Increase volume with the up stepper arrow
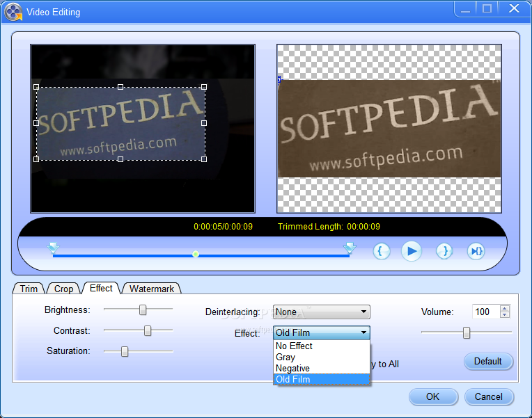The width and height of the screenshot is (532, 418). 505,309
